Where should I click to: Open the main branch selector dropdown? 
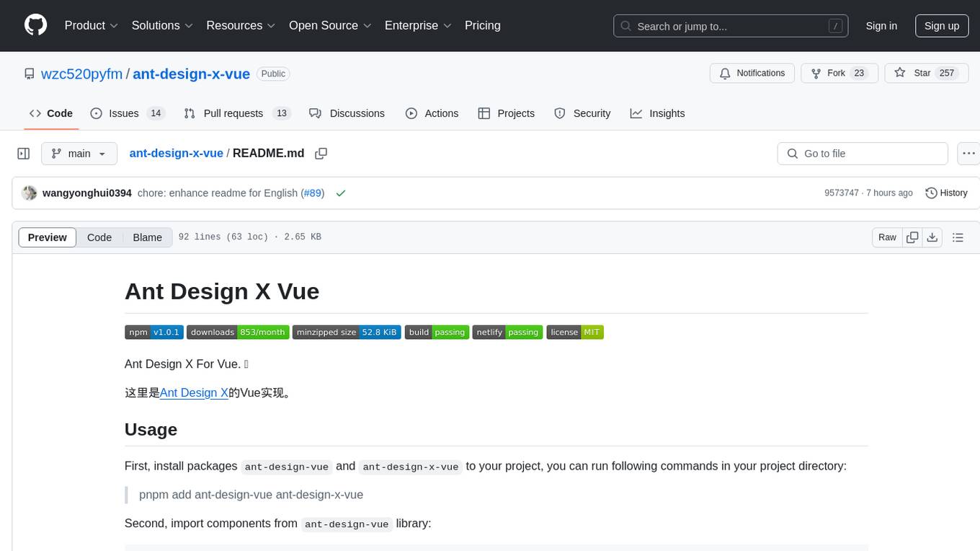tap(79, 154)
